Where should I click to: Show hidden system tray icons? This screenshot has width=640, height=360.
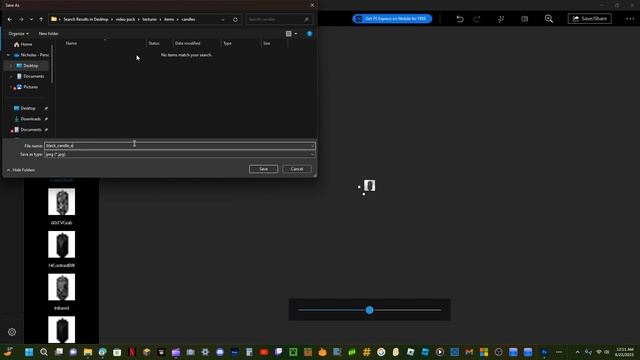[x=577, y=352]
